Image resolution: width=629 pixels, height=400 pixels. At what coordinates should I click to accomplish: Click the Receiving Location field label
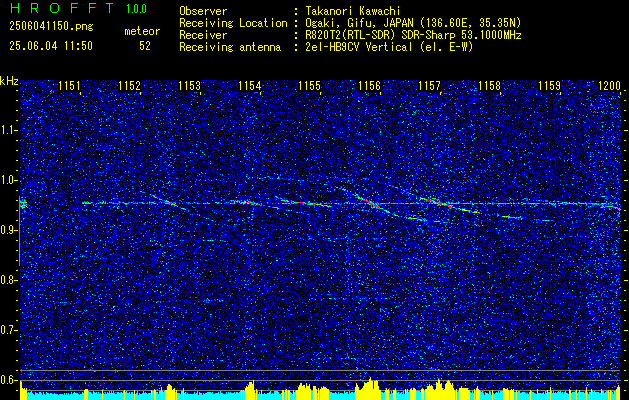[x=233, y=23]
